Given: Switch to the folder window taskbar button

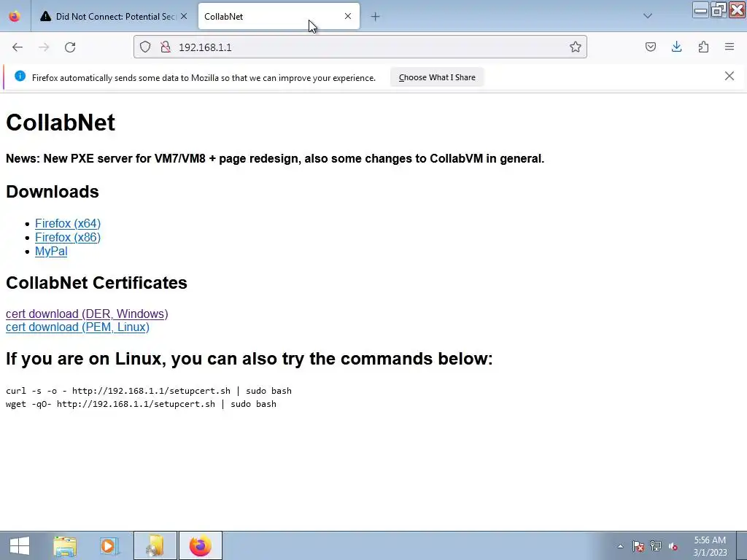Looking at the screenshot, I should pos(155,545).
